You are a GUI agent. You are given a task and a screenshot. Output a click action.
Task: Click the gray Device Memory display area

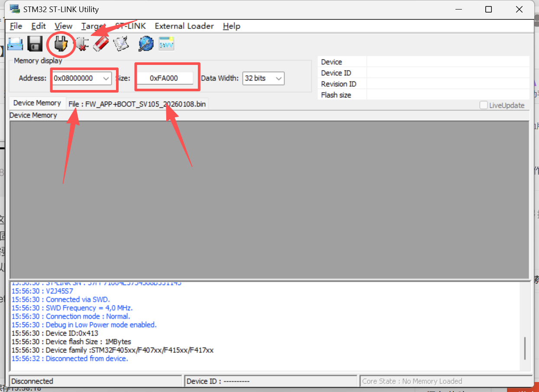269,200
